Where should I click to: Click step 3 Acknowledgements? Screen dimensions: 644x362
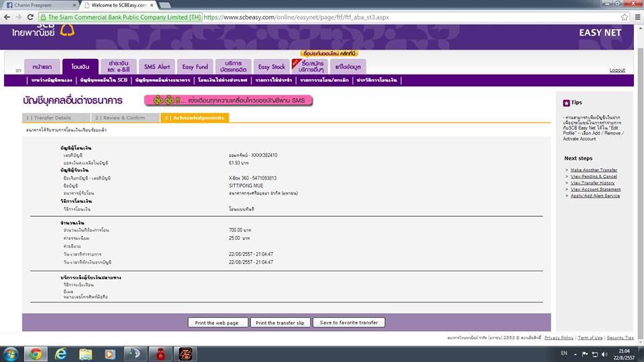click(195, 118)
